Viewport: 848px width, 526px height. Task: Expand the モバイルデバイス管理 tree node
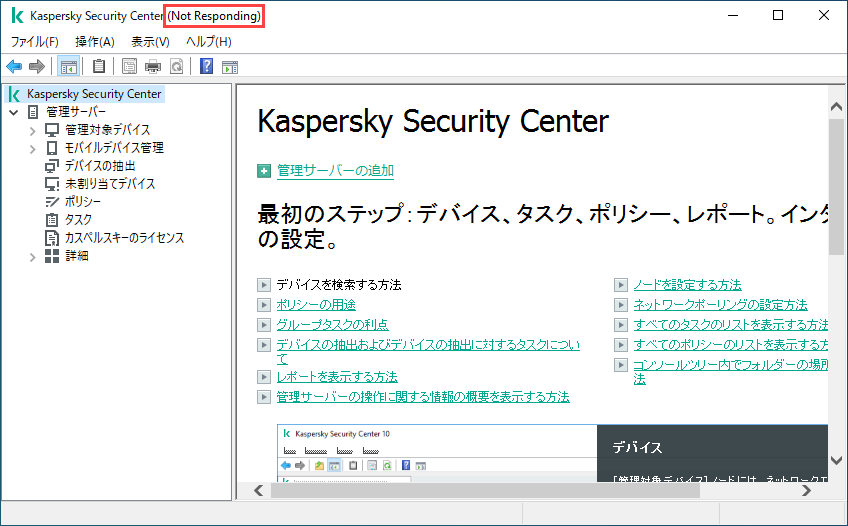32,149
